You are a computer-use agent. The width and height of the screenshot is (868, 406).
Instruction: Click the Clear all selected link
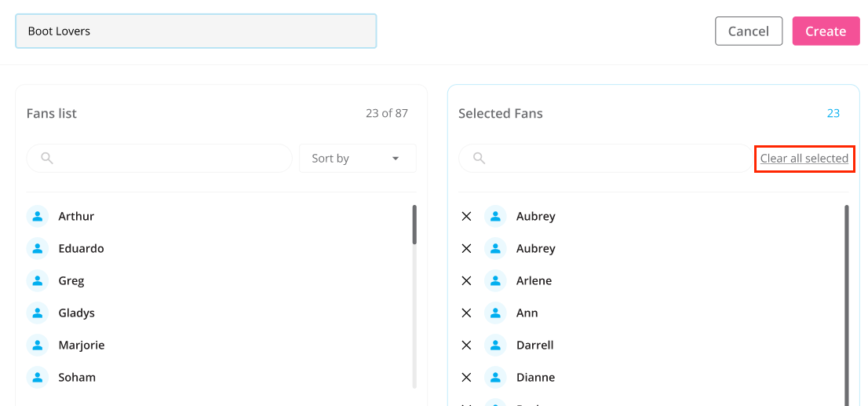804,159
